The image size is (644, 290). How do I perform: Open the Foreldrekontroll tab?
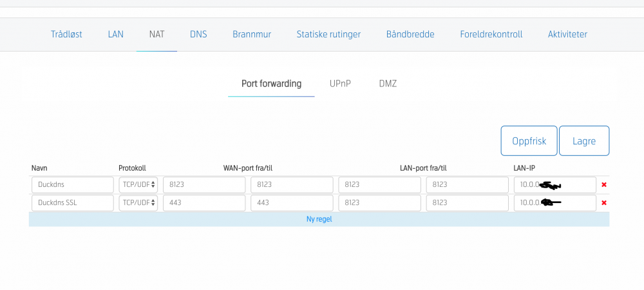tap(491, 34)
